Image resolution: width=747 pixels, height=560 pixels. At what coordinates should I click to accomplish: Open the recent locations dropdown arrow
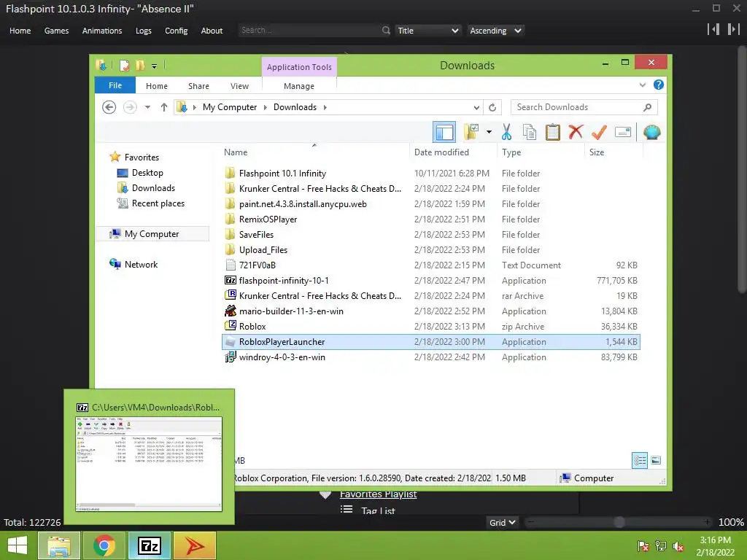click(147, 107)
